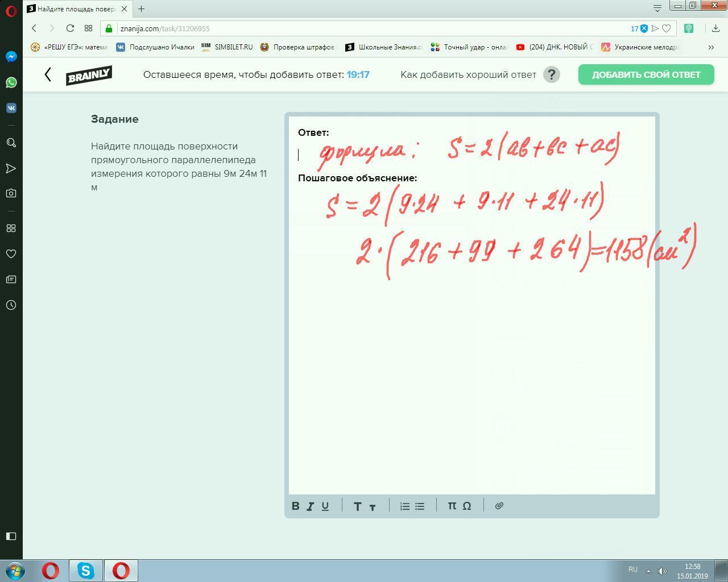The height and width of the screenshot is (582, 728).
Task: Open Speed Dial grid icon in sidebar
Action: [11, 228]
